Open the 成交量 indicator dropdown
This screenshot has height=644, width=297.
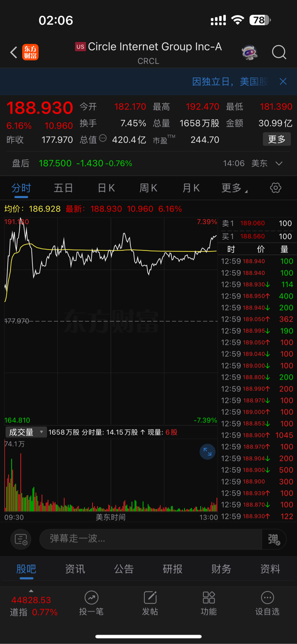pos(26,432)
